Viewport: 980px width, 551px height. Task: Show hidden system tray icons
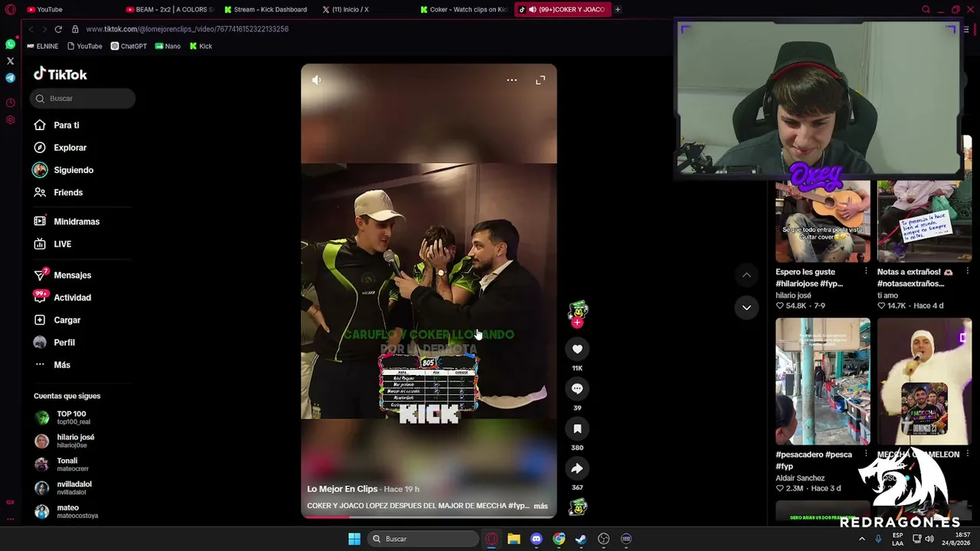(862, 539)
